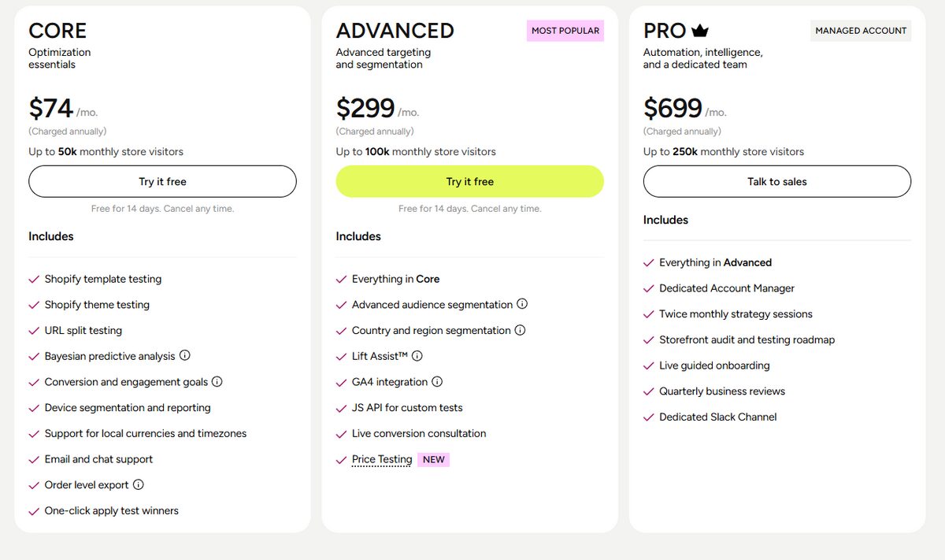The width and height of the screenshot is (945, 560).
Task: Click Try it free on the Advanced plan
Action: pyautogui.click(x=469, y=181)
